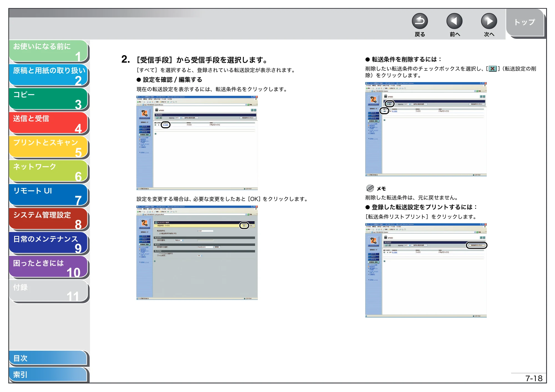Open the トップ tab
The width and height of the screenshot is (555, 392).
(525, 22)
